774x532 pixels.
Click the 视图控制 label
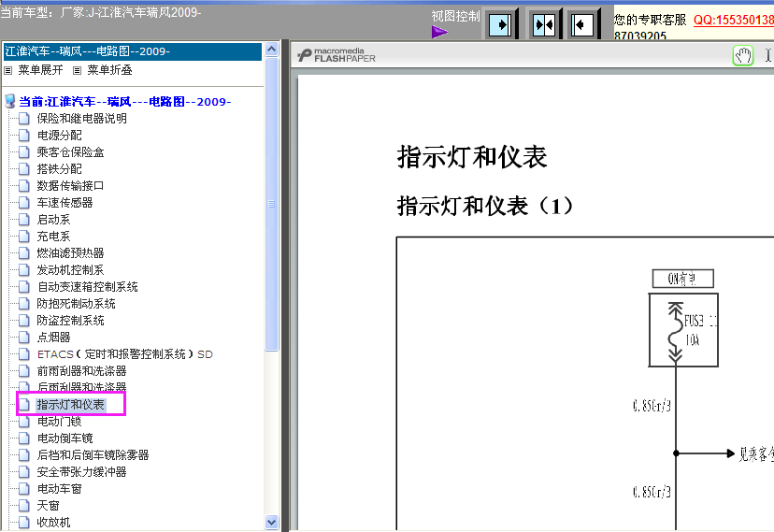click(455, 16)
